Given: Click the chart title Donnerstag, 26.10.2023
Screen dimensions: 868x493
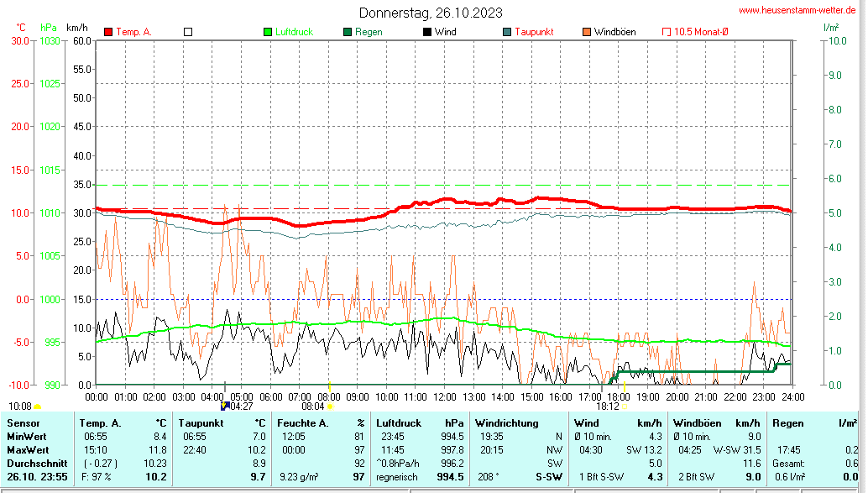Looking at the screenshot, I should (431, 13).
